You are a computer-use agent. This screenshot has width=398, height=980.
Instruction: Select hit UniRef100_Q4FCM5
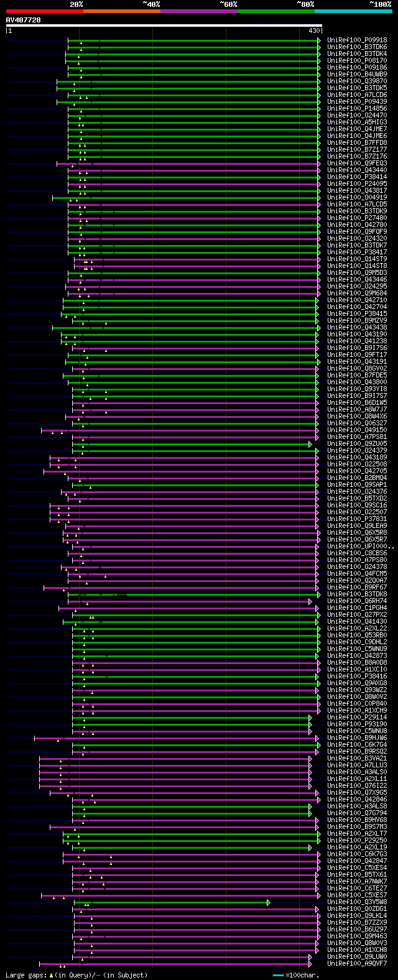tap(357, 573)
